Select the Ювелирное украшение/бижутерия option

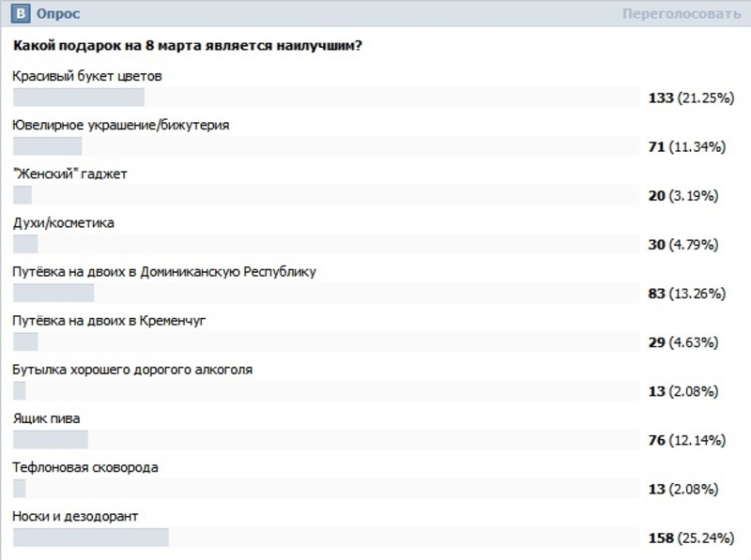point(120,125)
